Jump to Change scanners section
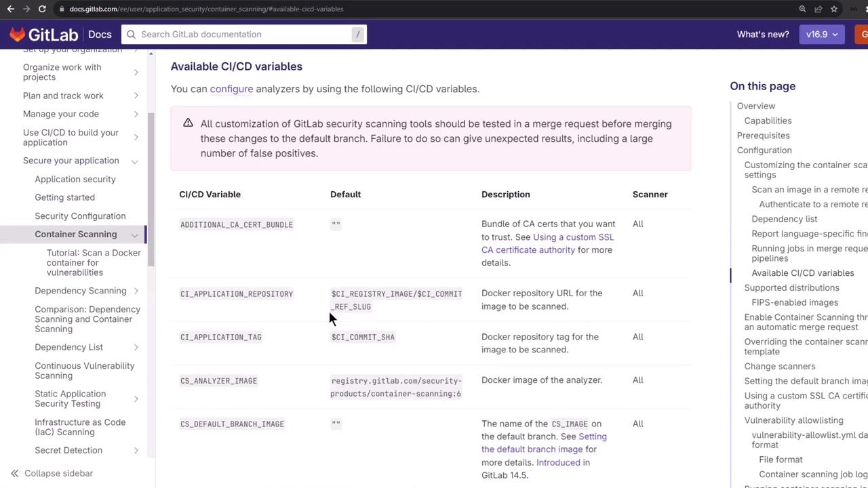This screenshot has height=488, width=868. pyautogui.click(x=780, y=366)
